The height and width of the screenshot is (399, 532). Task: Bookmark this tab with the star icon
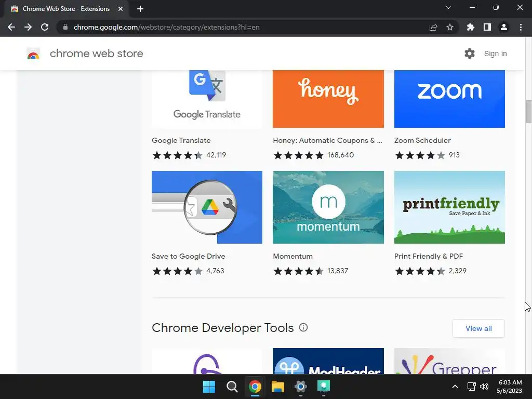pyautogui.click(x=450, y=27)
